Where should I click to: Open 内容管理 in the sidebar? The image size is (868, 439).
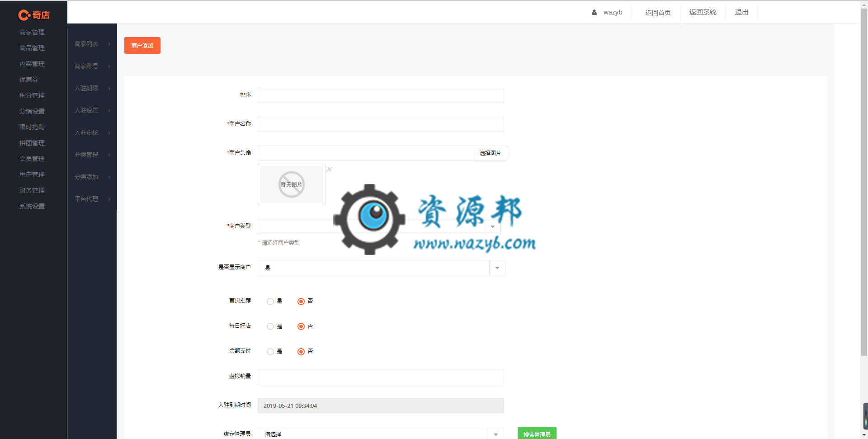point(32,64)
